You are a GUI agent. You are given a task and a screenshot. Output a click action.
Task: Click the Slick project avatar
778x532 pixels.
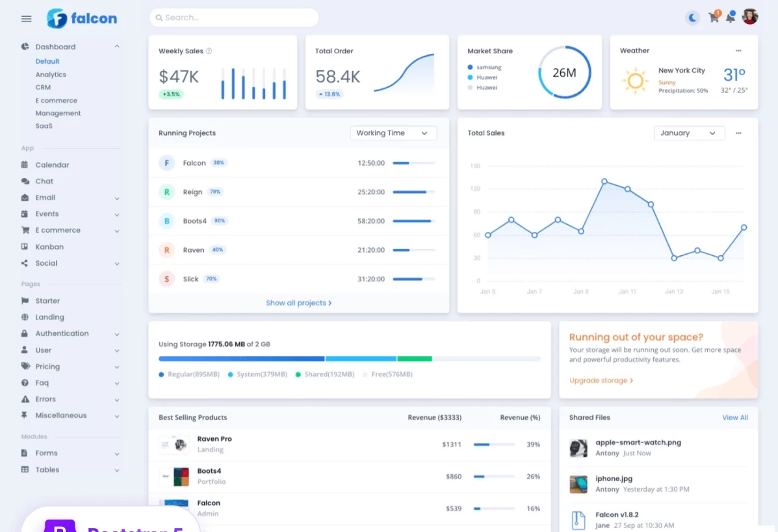point(166,279)
